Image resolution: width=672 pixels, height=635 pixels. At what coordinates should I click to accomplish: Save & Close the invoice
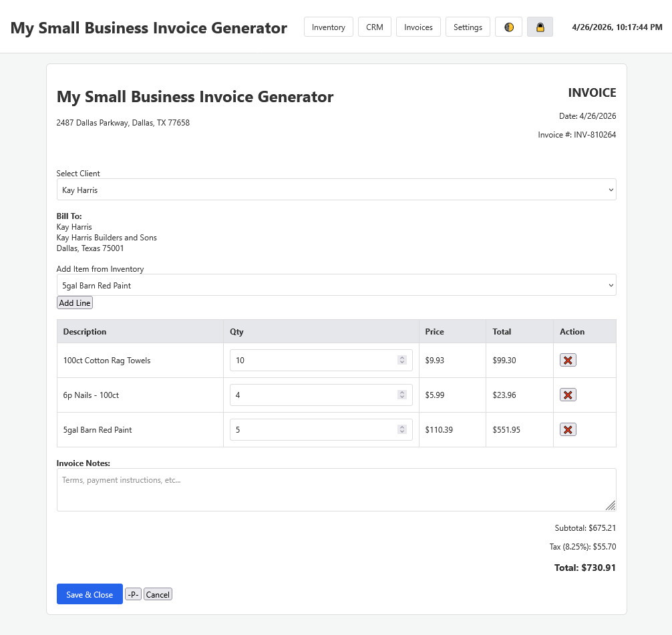pyautogui.click(x=90, y=594)
